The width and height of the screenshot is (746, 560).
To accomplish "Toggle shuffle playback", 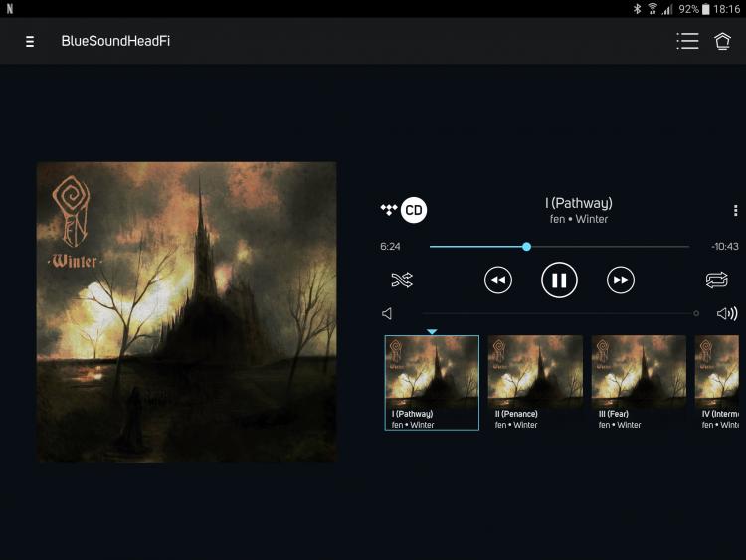I will pos(402,280).
